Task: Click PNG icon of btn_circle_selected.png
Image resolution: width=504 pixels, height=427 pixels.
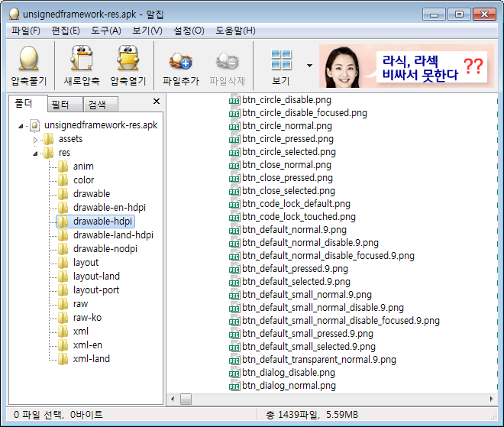Action: pos(234,152)
